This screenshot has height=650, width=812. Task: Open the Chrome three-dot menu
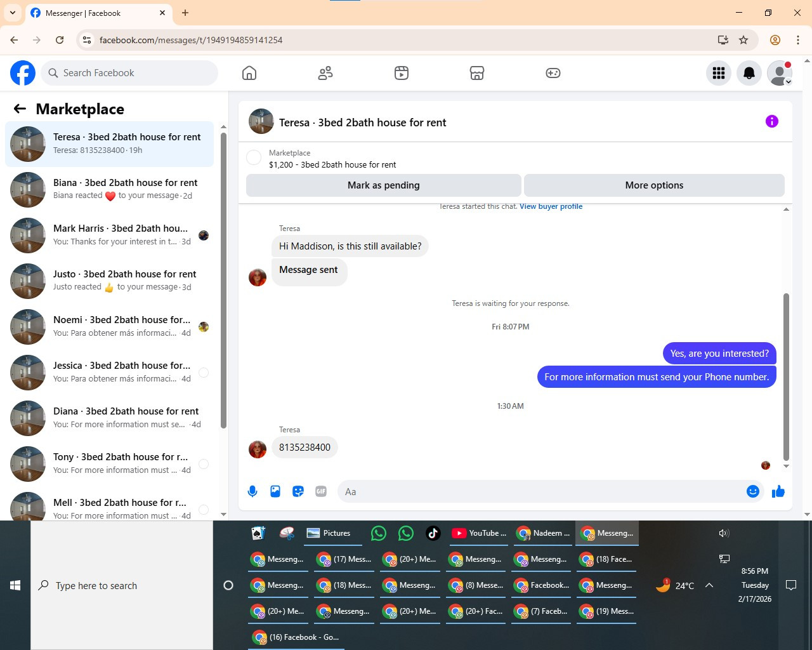(x=798, y=40)
